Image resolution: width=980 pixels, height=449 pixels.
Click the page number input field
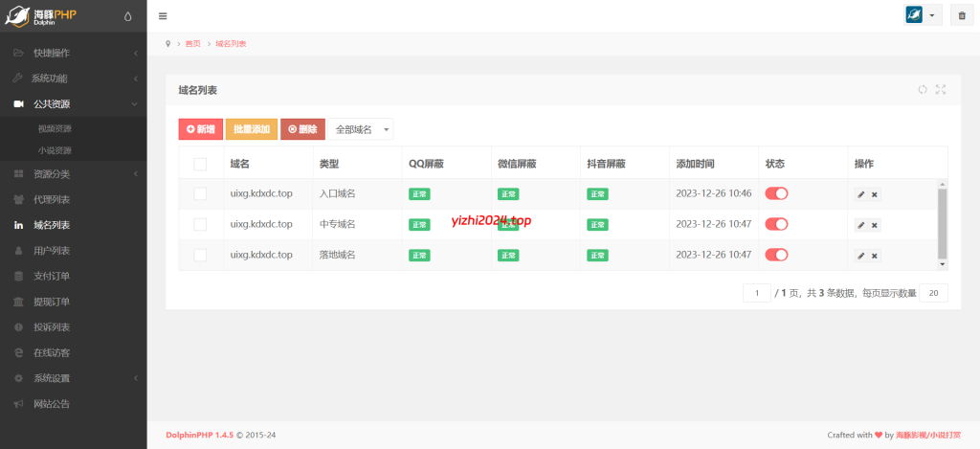click(756, 293)
